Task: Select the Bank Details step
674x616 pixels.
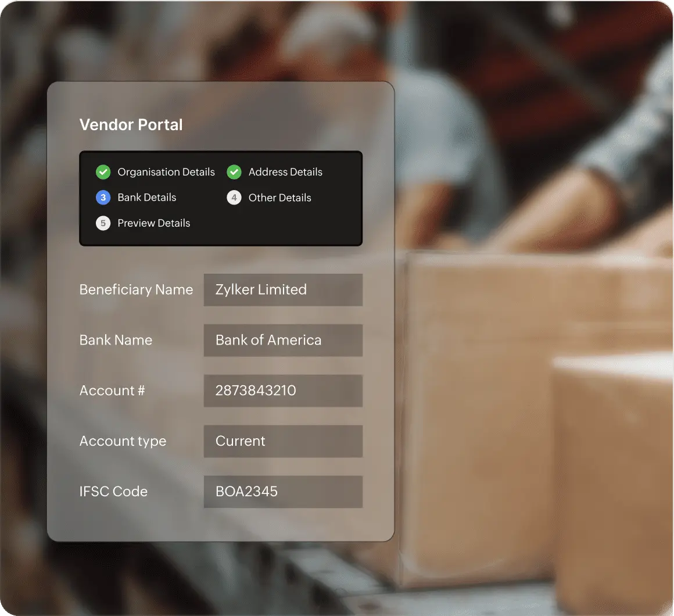Action: (147, 198)
